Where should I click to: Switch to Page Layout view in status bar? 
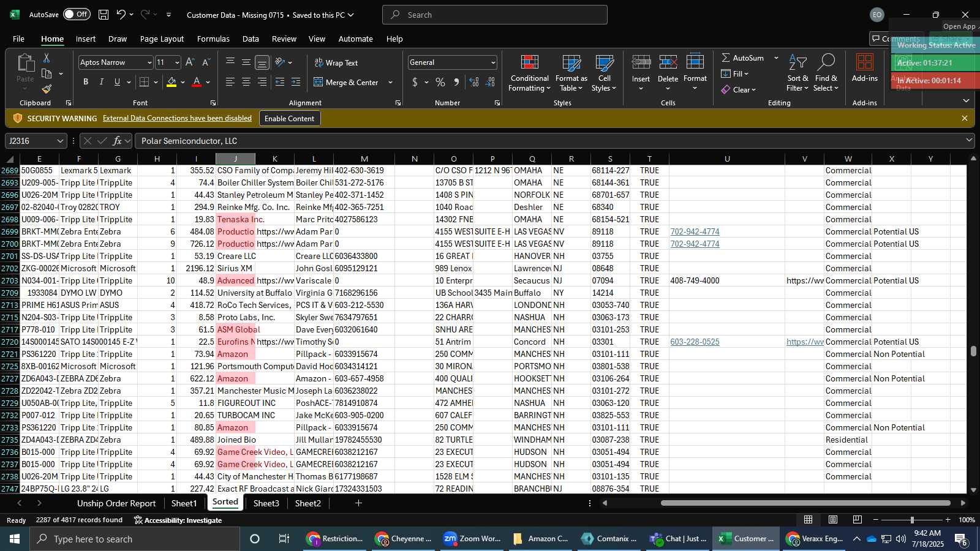[x=833, y=520]
